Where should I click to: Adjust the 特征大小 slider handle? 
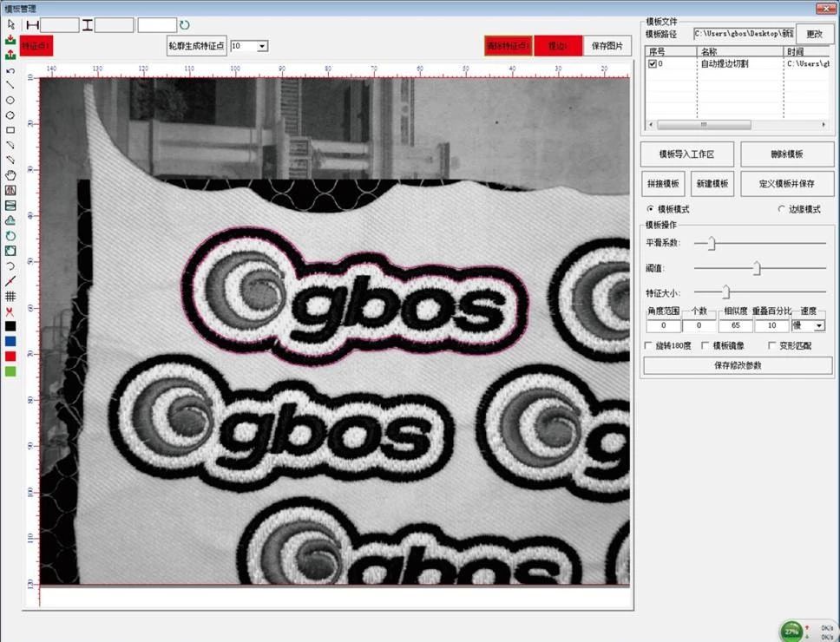(x=725, y=292)
